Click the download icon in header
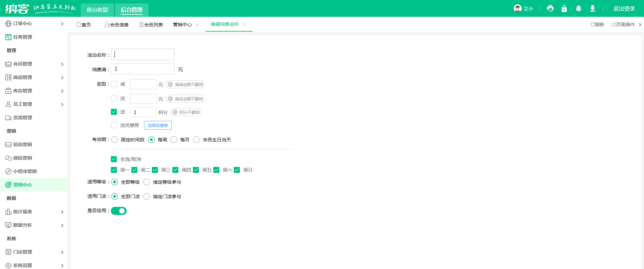Viewport: 644px width, 269px height. [x=592, y=9]
